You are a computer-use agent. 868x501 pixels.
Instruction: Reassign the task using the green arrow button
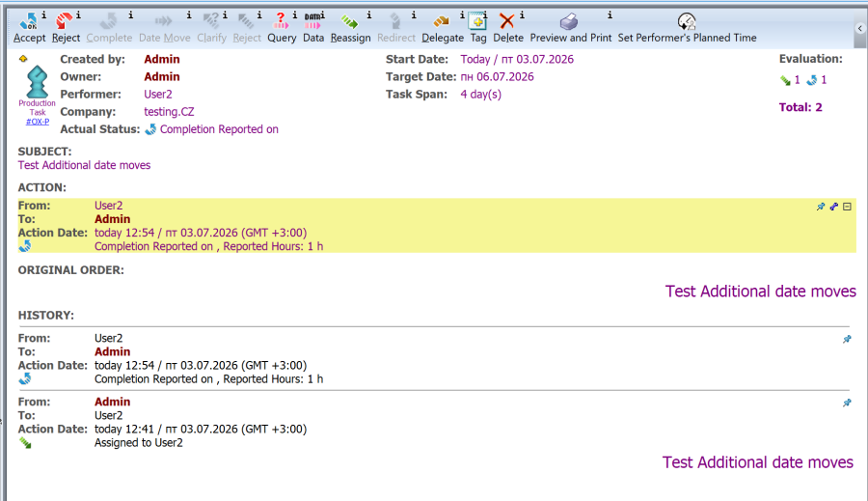[x=350, y=29]
